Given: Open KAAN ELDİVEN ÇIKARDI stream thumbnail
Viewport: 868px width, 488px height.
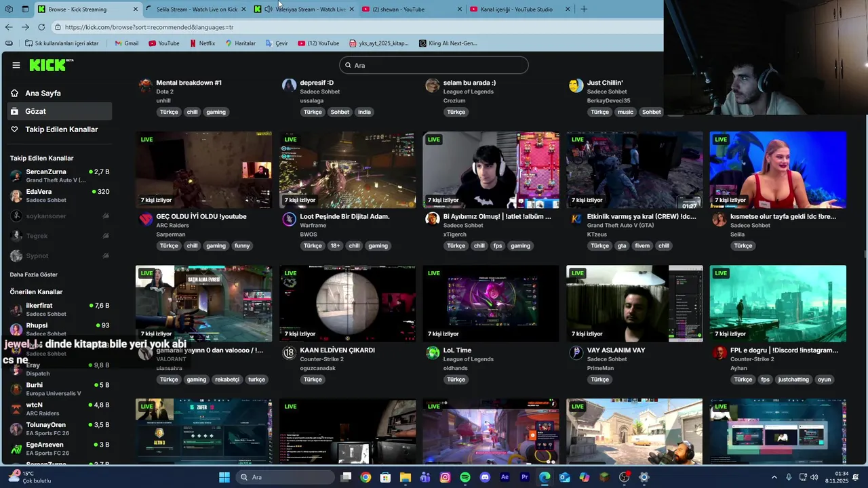Looking at the screenshot, I should coord(347,303).
